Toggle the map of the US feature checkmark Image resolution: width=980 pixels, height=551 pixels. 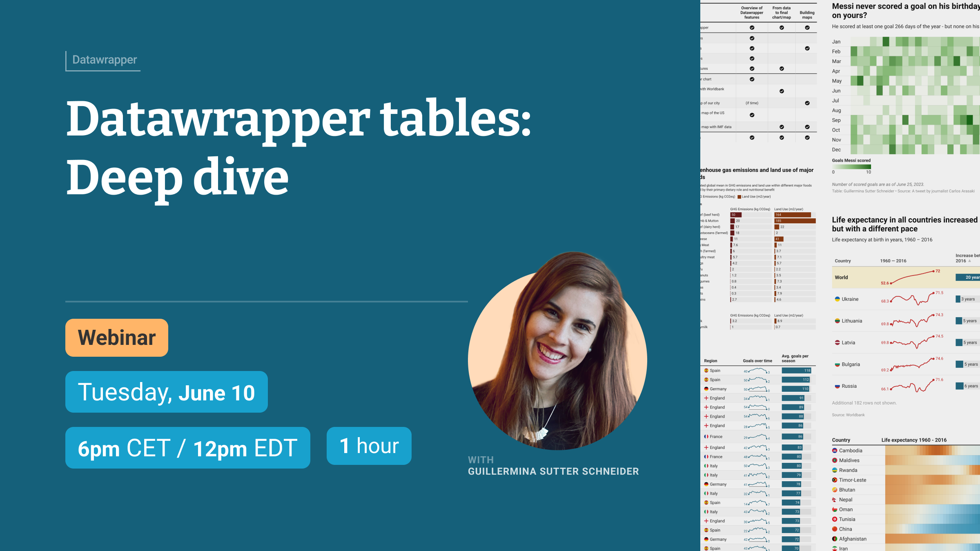pyautogui.click(x=752, y=115)
